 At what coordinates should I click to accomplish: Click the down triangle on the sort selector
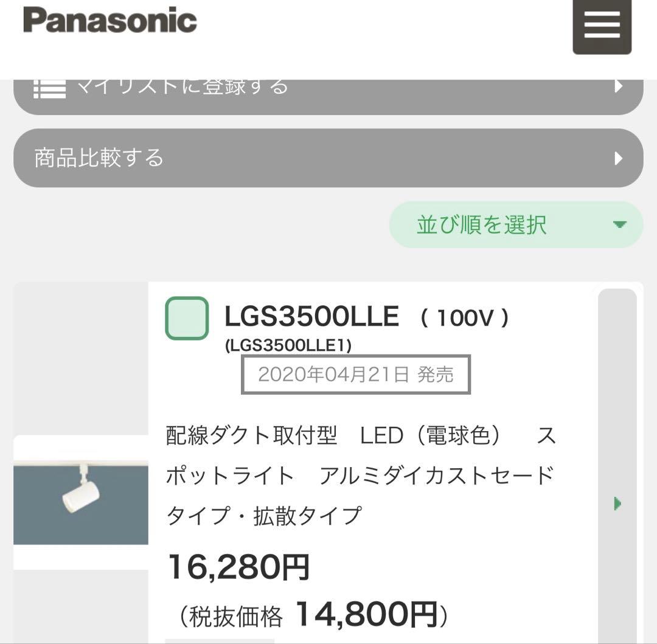click(620, 225)
